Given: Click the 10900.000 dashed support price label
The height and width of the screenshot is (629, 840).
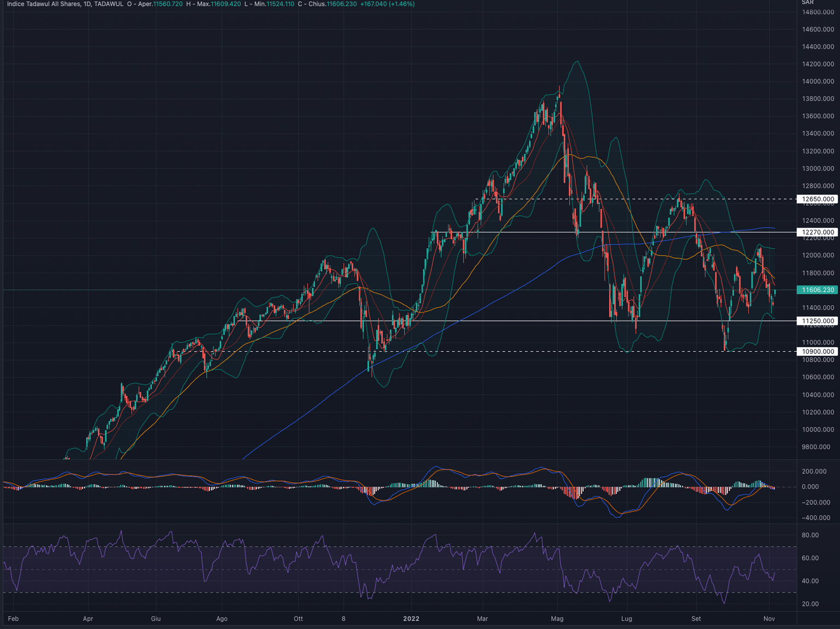Looking at the screenshot, I should coord(817,352).
